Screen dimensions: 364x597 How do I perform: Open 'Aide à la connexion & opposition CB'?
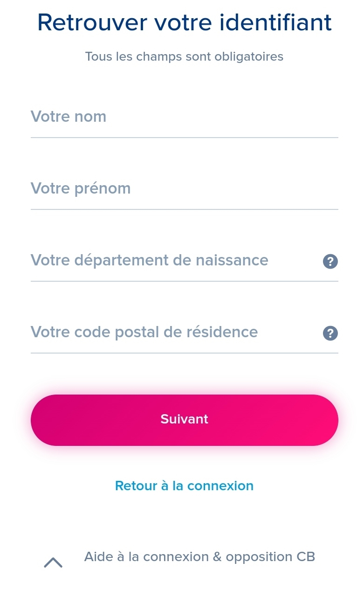tap(199, 556)
